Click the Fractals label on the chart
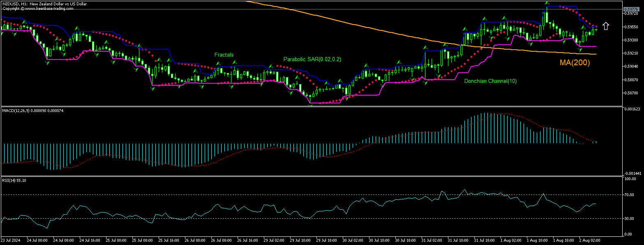 [224, 55]
